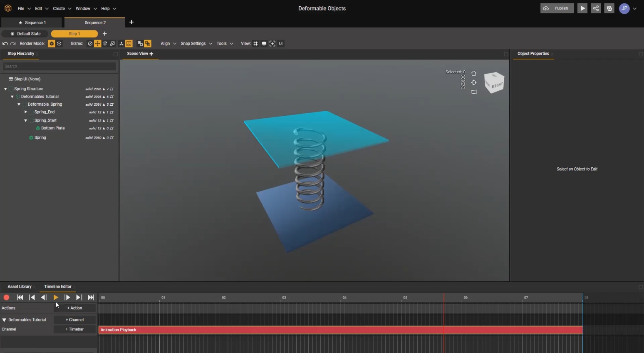Click the Publish button
644x353 pixels.
coord(557,8)
